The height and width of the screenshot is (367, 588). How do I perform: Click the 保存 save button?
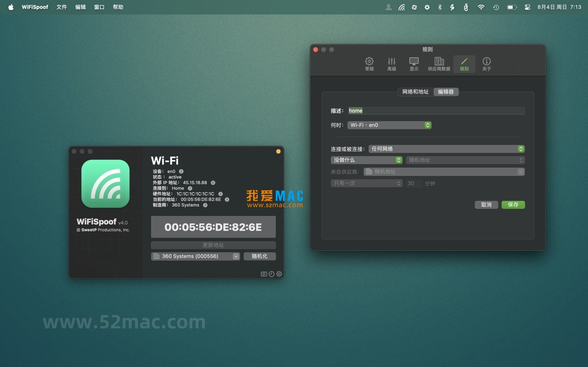click(513, 205)
